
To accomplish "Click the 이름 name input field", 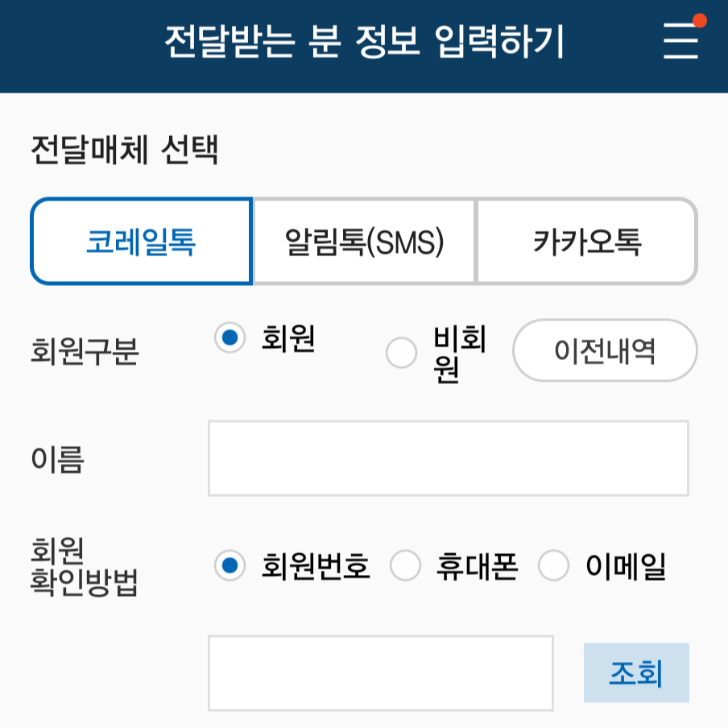I will click(x=449, y=457).
